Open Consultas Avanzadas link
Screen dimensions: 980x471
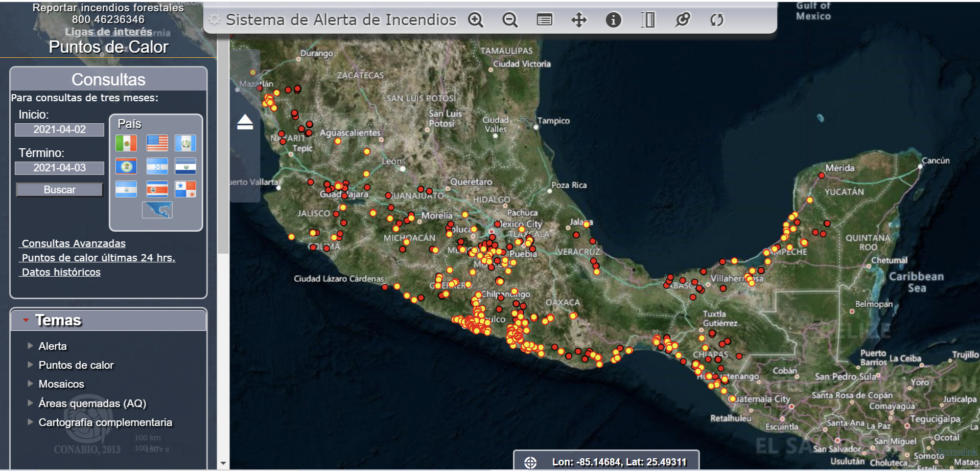[74, 243]
